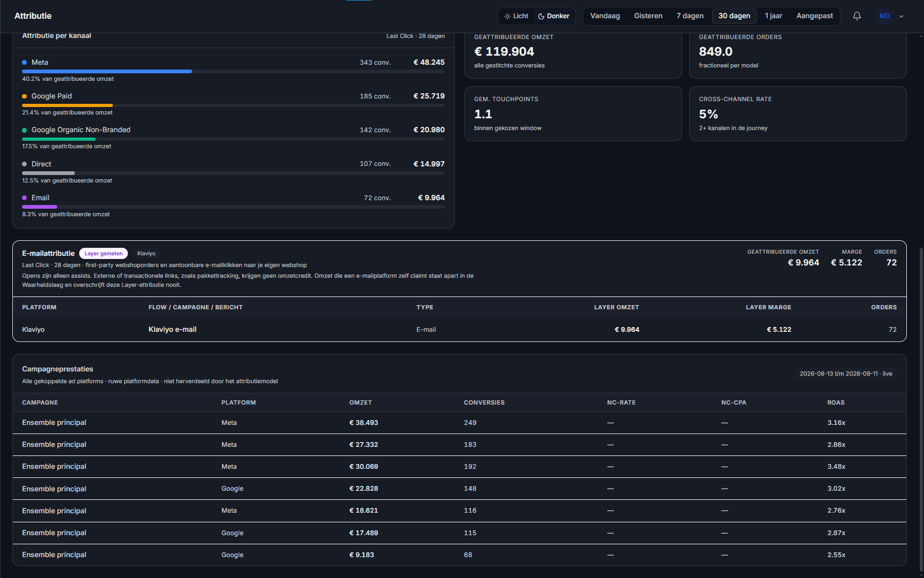Click the Klaviyo e-mail flow row
Image resolution: width=924 pixels, height=578 pixels.
click(x=460, y=330)
